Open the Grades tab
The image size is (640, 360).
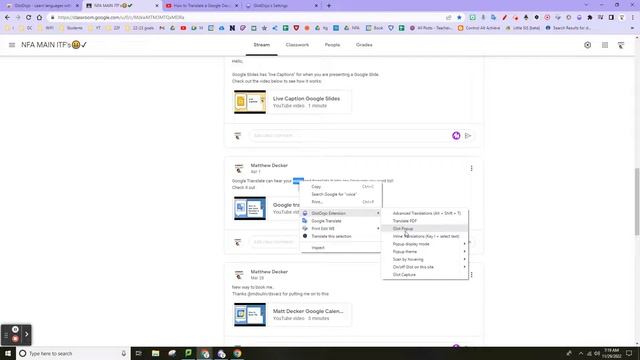[x=364, y=45]
